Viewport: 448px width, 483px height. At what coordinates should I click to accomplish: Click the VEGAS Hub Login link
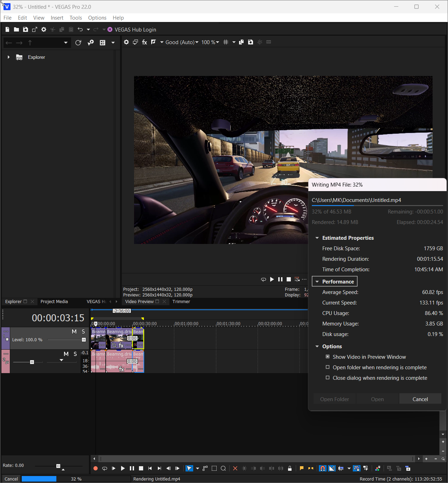click(135, 30)
